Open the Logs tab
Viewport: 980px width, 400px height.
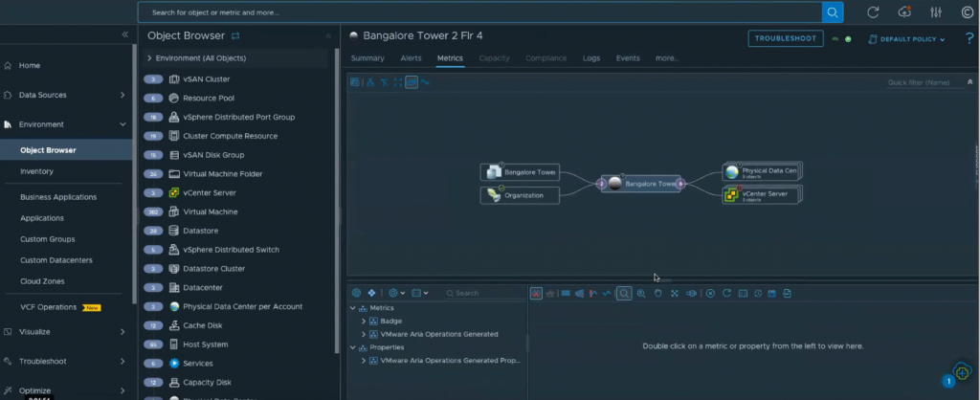click(x=591, y=58)
